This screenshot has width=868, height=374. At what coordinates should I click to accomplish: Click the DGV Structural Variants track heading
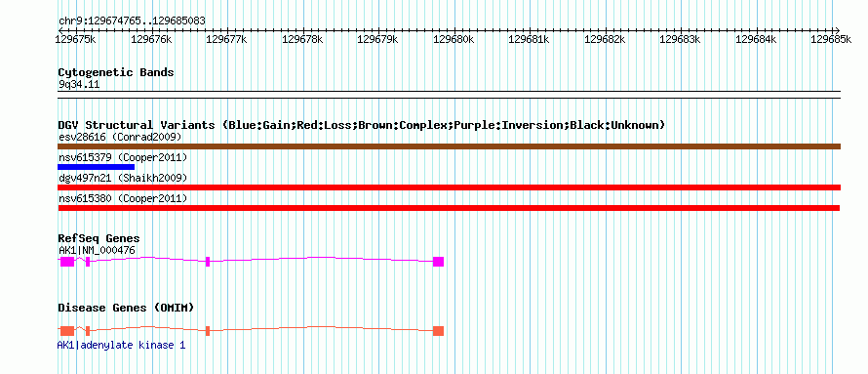[362, 125]
